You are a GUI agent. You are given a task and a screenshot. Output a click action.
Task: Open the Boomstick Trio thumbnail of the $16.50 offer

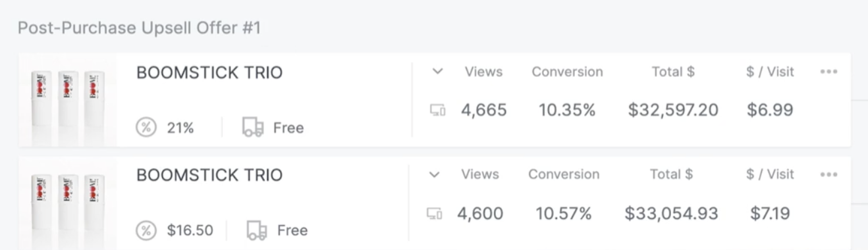tap(68, 203)
